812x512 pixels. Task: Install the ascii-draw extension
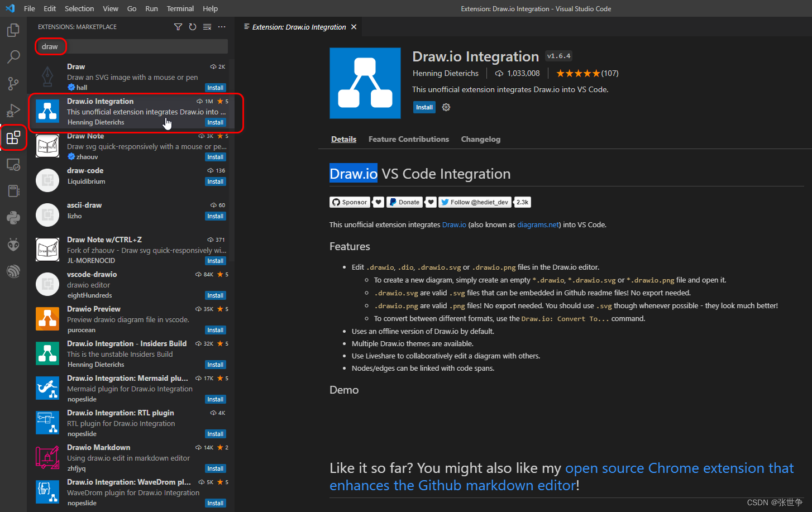coord(216,216)
